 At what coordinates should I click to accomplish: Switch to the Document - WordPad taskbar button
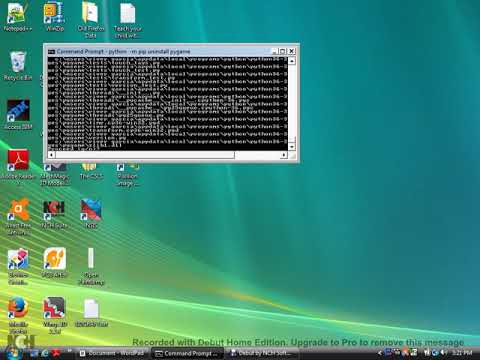pos(112,353)
